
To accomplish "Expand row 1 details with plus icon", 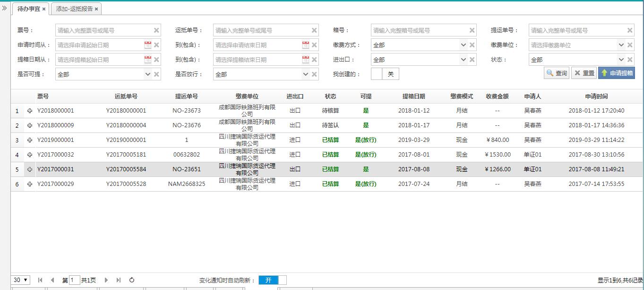I will 30,111.
